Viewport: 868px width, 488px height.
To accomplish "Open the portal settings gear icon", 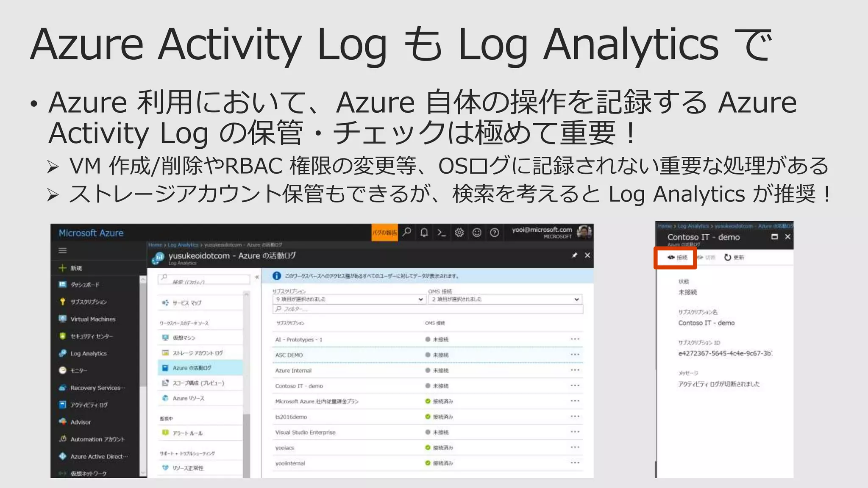I will (459, 232).
